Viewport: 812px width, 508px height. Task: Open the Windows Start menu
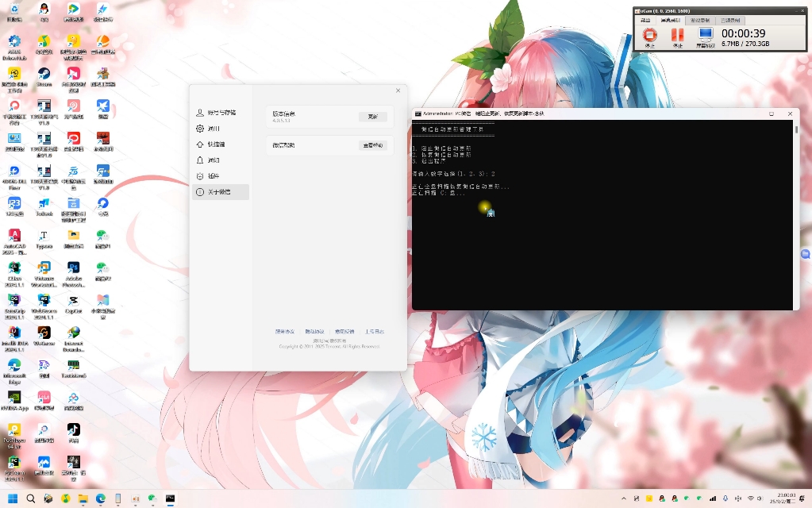tap(13, 498)
